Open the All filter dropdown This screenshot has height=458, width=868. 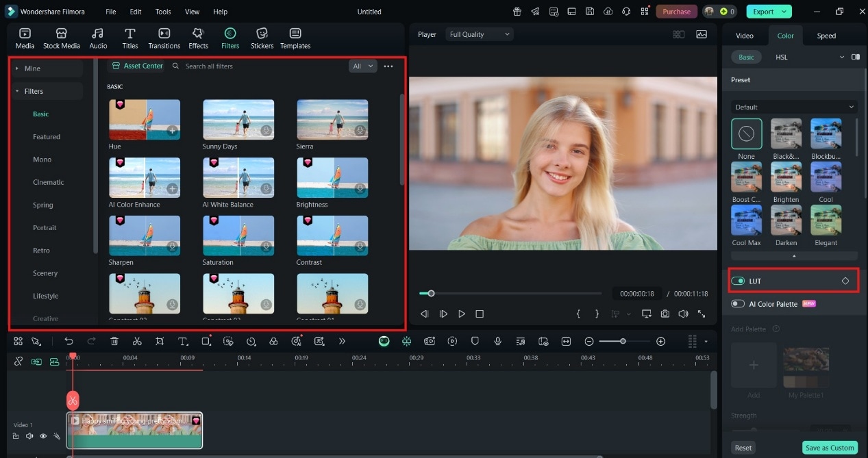click(362, 66)
